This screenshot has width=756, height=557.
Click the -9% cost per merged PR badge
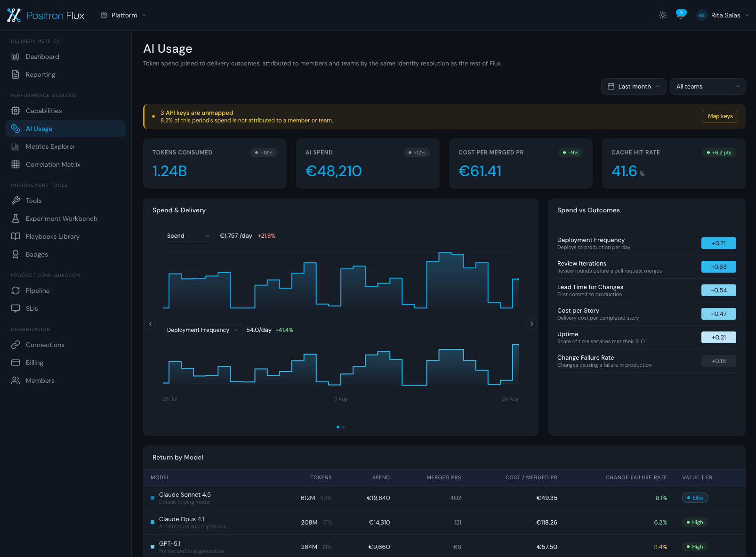click(571, 153)
